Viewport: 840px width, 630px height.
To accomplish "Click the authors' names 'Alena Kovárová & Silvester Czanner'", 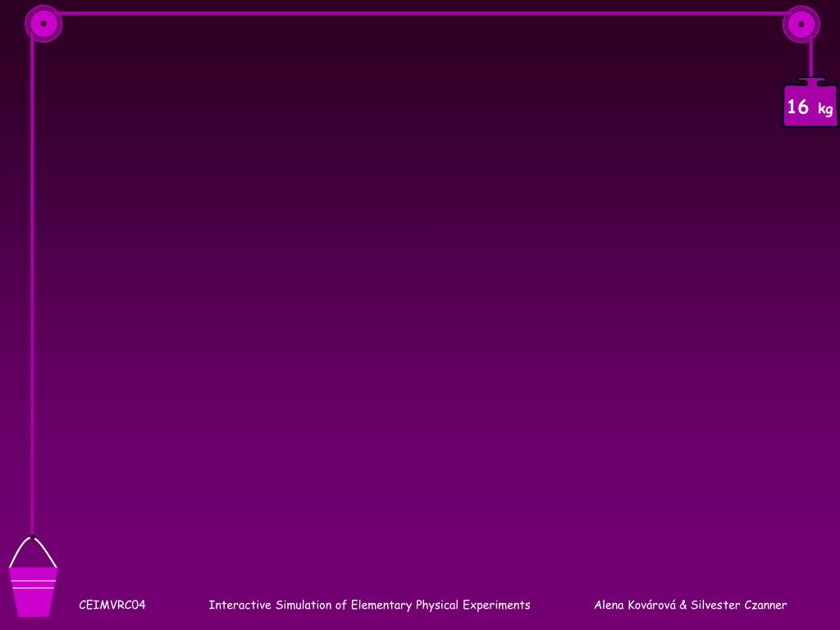I will coord(690,605).
